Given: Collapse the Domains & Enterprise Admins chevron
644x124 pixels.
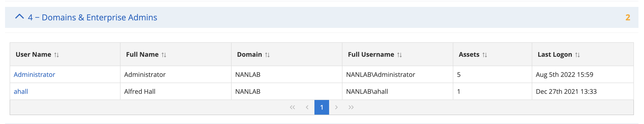Looking at the screenshot, I should click(x=20, y=17).
